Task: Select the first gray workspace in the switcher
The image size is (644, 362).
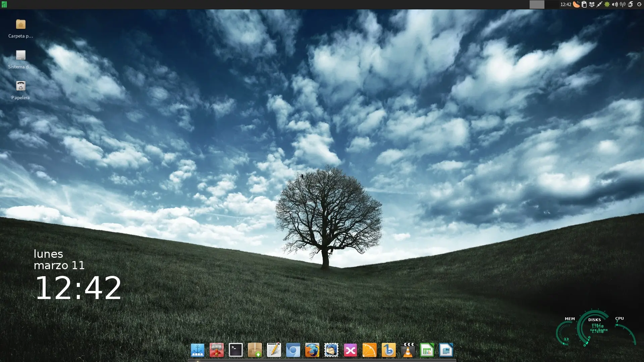Action: [x=537, y=4]
